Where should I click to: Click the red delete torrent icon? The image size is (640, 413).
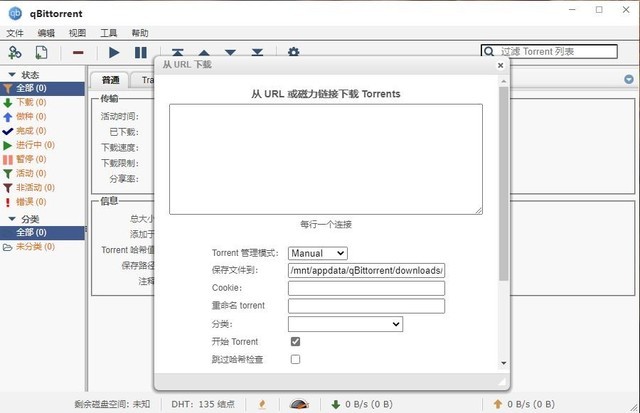point(78,53)
